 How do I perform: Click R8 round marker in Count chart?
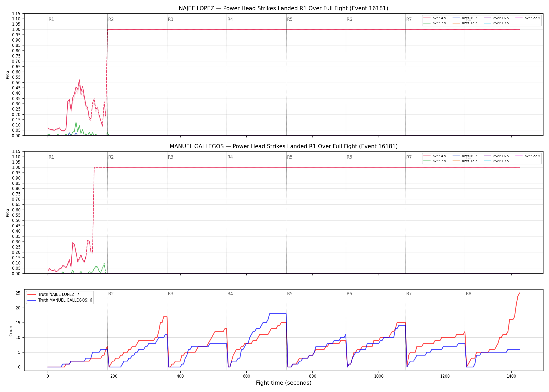coord(468,294)
